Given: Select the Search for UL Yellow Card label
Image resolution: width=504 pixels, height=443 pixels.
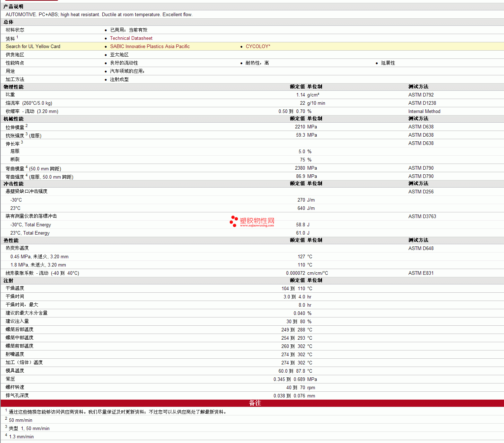Looking at the screenshot, I should [x=33, y=46].
